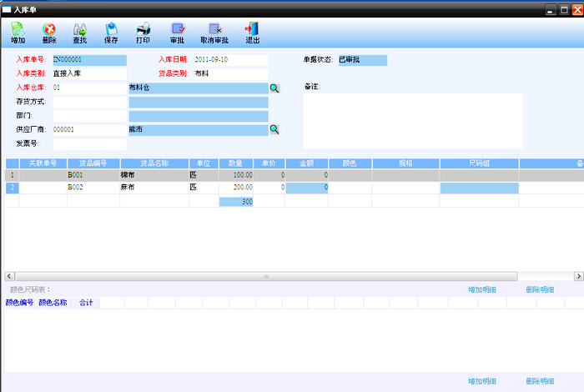
Task: Cancel approval using 取消审批 icon
Action: [x=214, y=33]
